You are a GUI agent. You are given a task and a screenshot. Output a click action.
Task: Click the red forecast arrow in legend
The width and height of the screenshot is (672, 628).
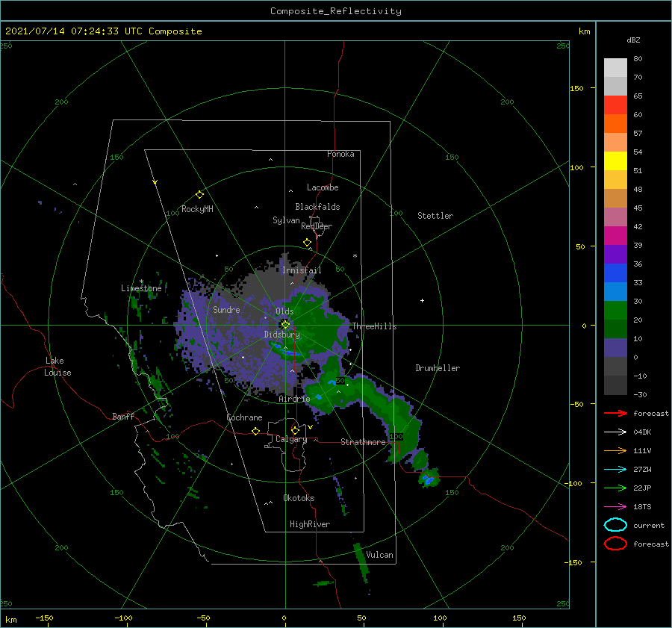[615, 413]
